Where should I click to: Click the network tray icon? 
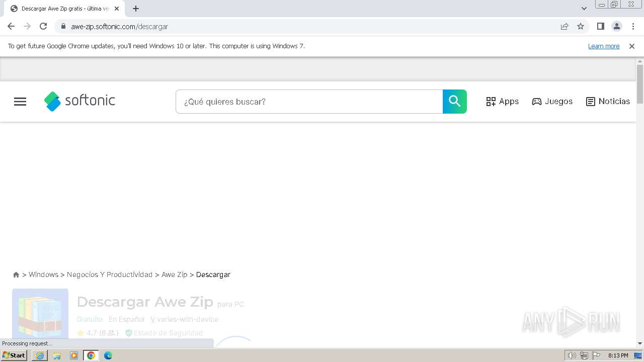pos(584,355)
